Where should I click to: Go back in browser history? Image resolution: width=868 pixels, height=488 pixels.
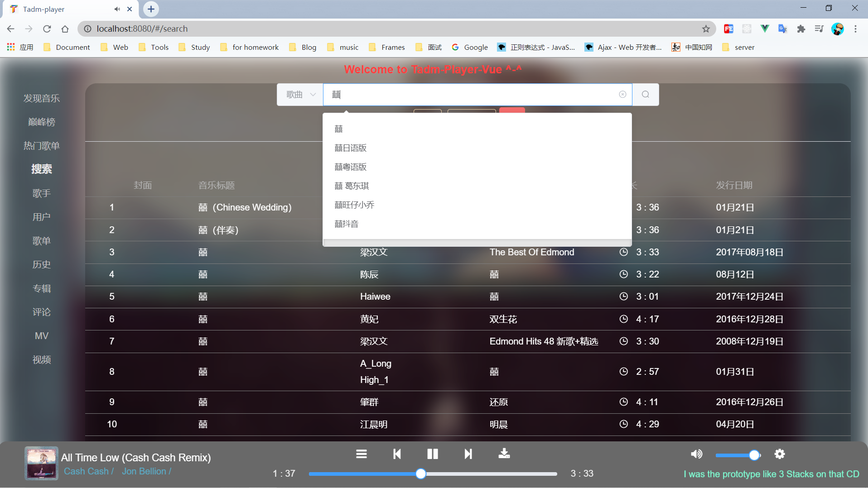pyautogui.click(x=11, y=29)
